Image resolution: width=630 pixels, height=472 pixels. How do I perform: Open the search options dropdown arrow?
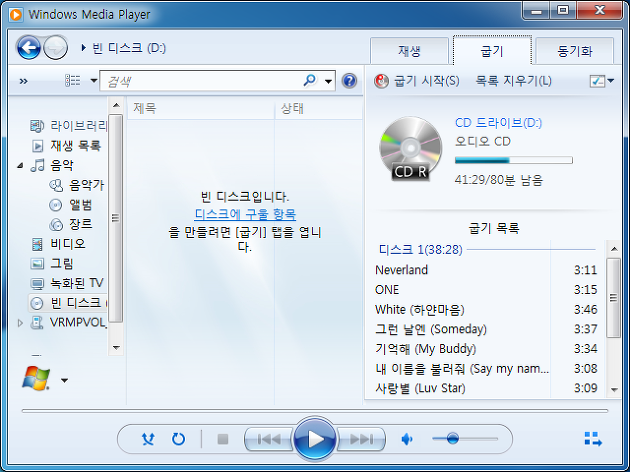tap(328, 82)
